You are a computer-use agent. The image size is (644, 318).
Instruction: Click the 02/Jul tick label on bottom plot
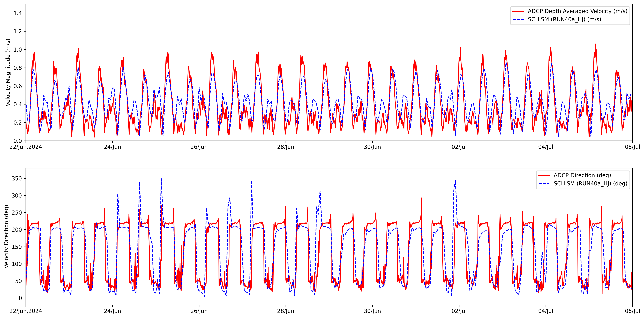[x=459, y=311]
